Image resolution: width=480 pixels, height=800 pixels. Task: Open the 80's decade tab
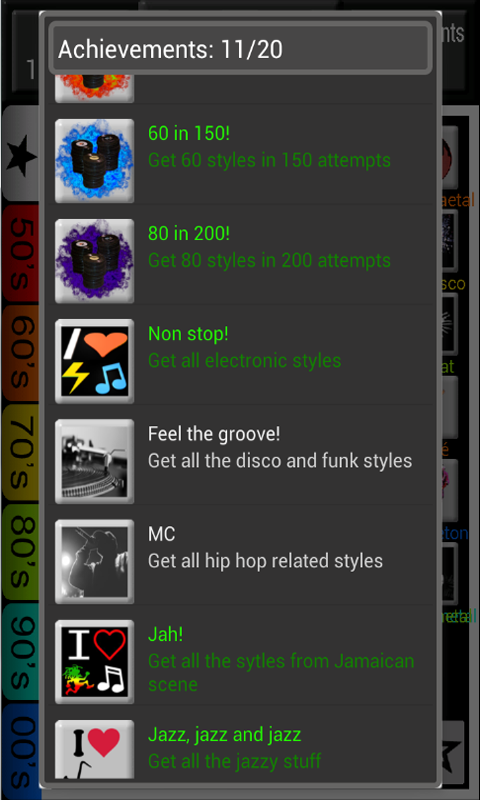tap(20, 552)
